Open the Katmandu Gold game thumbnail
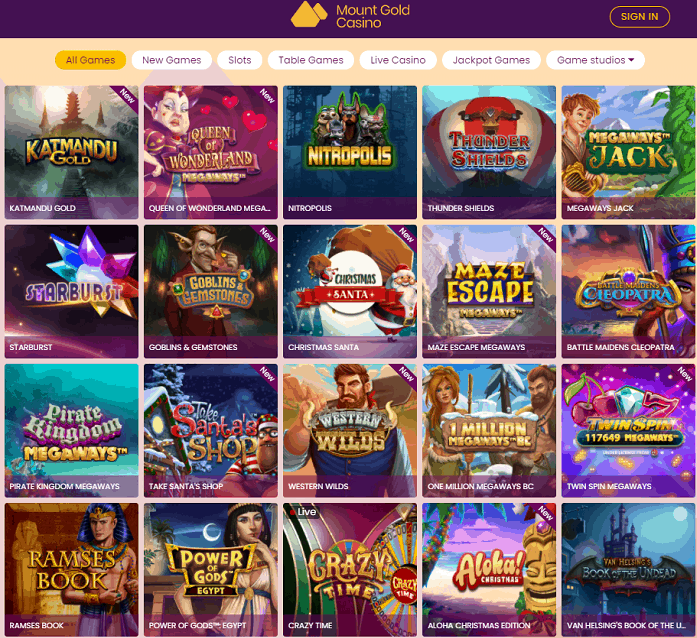Image resolution: width=697 pixels, height=638 pixels. click(72, 152)
